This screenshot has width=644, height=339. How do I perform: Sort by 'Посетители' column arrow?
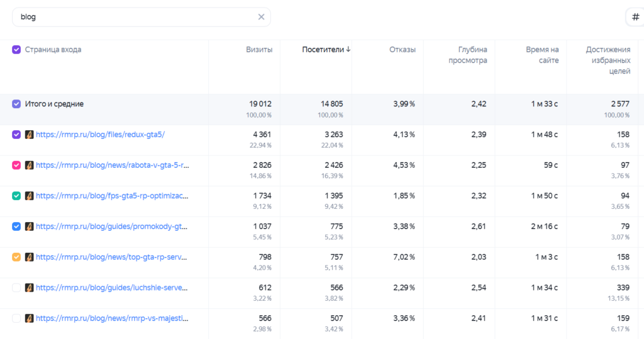coord(348,49)
